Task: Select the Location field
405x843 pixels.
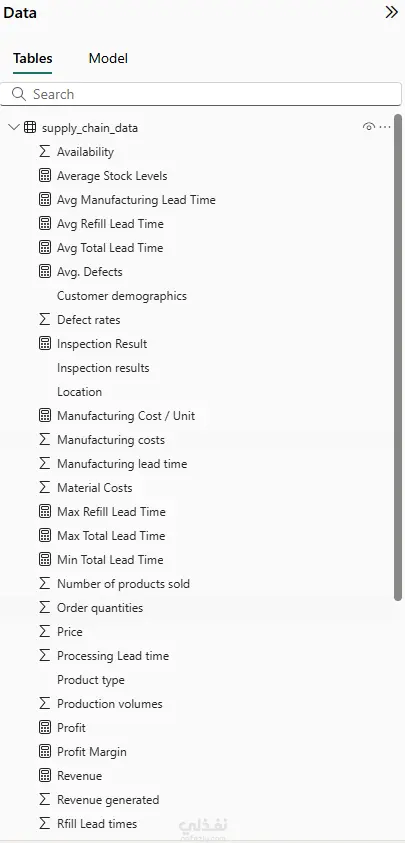Action: coord(80,392)
